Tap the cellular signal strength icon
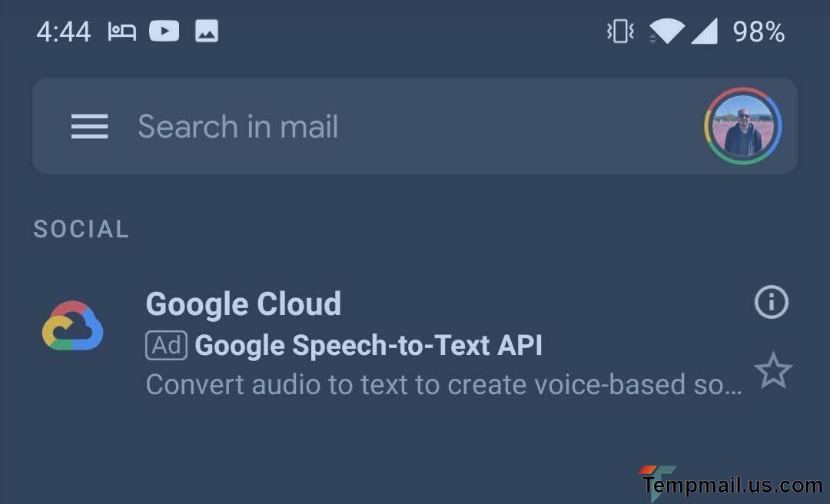The width and height of the screenshot is (830, 504). tap(703, 31)
